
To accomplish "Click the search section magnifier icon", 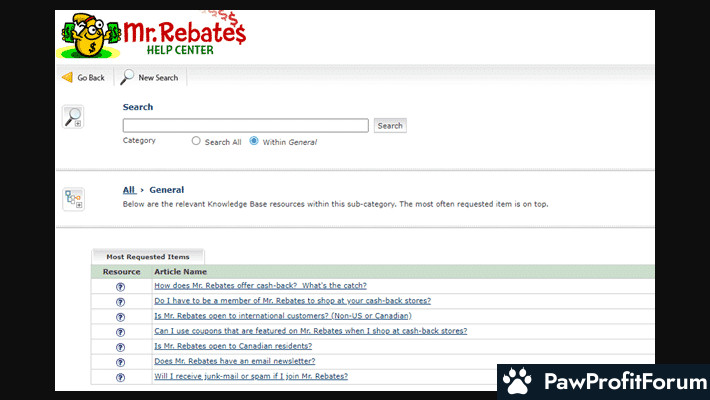I will [73, 117].
